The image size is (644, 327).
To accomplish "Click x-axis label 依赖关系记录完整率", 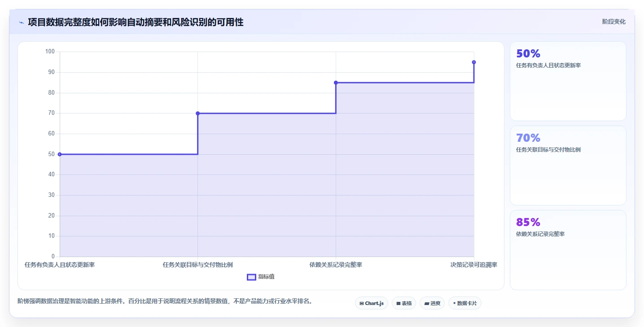I will point(336,265).
